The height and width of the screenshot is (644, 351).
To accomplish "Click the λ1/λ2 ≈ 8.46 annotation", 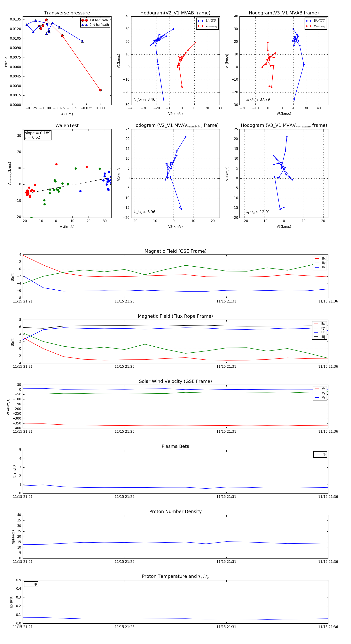I will (x=144, y=100).
